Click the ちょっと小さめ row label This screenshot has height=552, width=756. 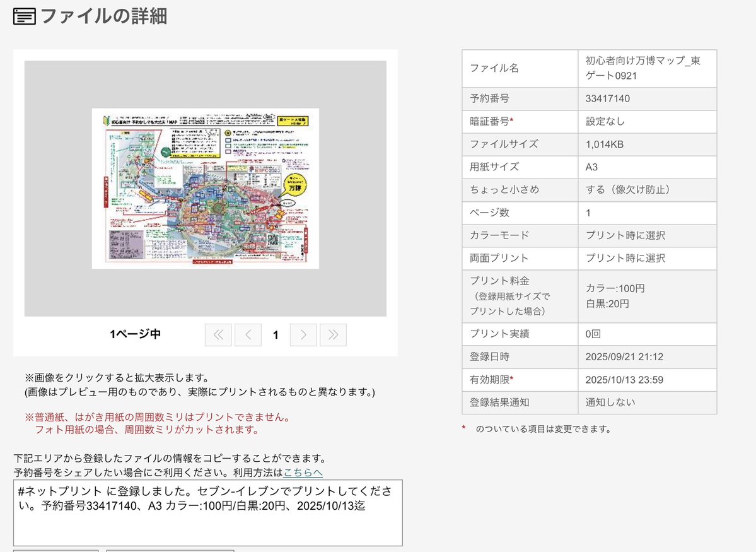(x=504, y=190)
